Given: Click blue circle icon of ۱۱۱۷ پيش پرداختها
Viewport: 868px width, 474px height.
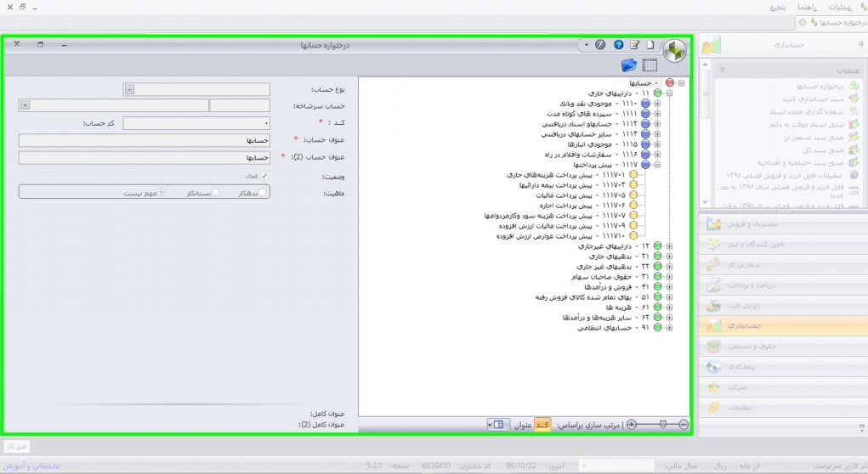Looking at the screenshot, I should [645, 165].
